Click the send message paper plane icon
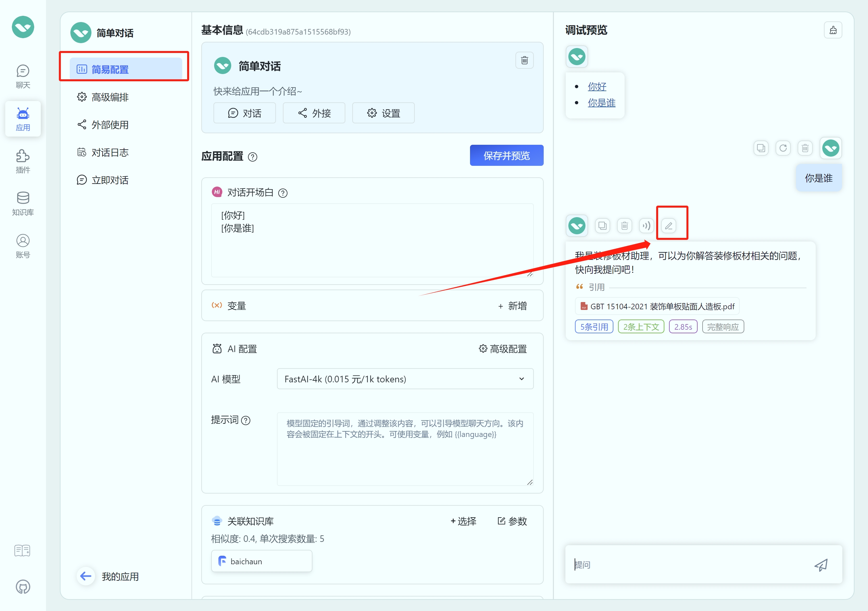Viewport: 868px width, 611px height. (821, 565)
